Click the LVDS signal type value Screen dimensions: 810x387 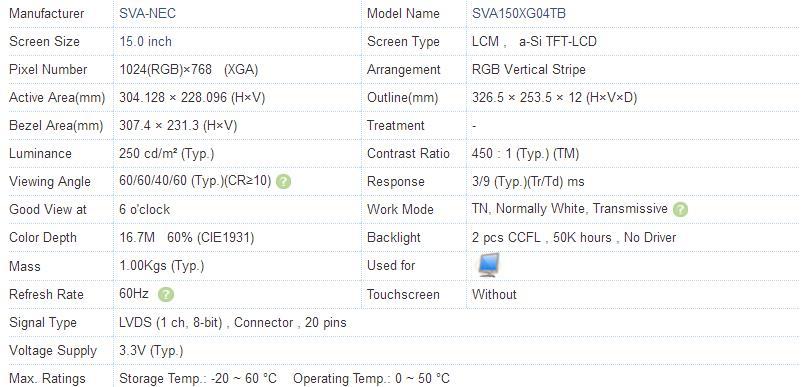coord(233,322)
